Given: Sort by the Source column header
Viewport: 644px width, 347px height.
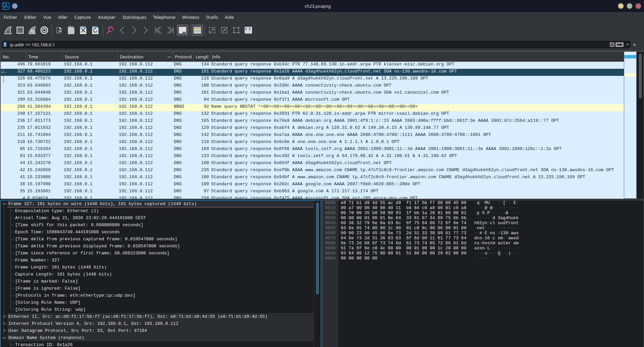Looking at the screenshot, I should (x=90, y=57).
